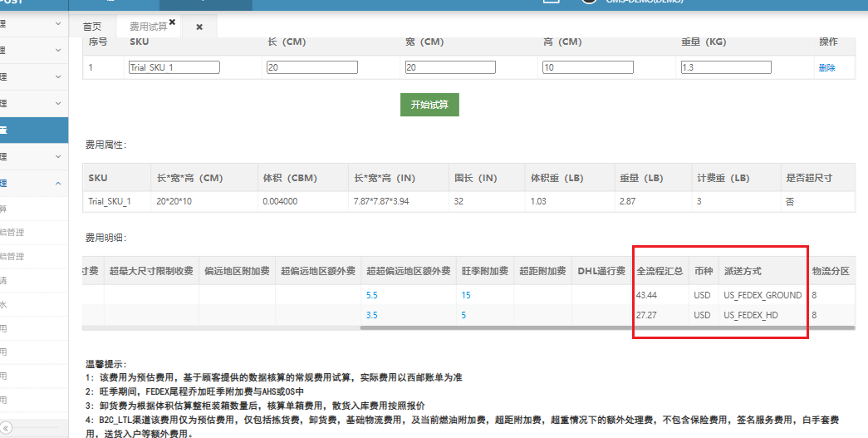The height and width of the screenshot is (438, 868).
Task: Click the 物流分区 column header
Action: (831, 271)
